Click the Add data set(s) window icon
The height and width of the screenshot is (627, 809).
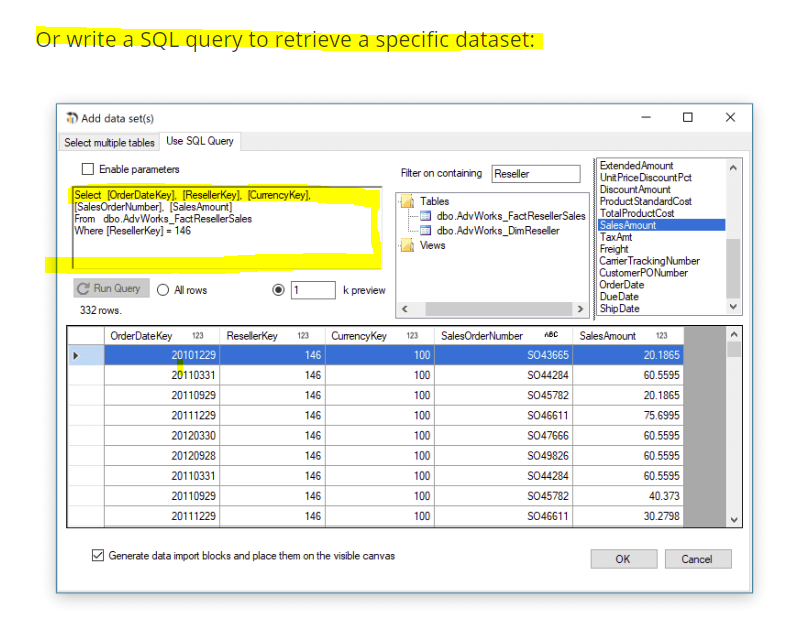point(72,118)
